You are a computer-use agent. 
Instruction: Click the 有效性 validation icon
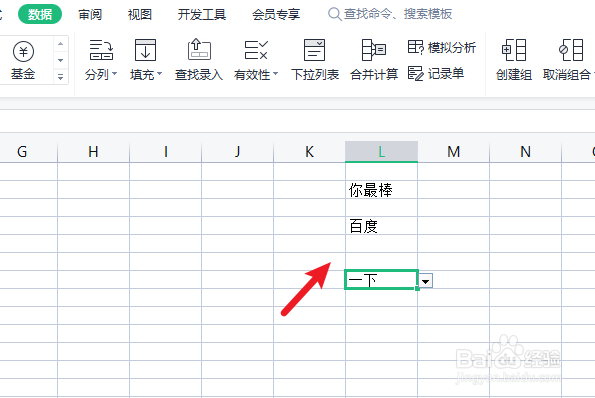(256, 50)
